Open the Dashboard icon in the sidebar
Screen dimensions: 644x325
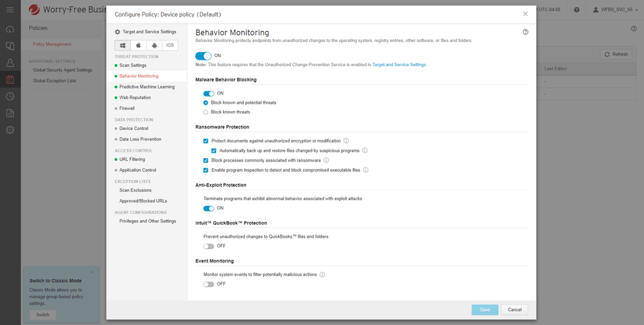[x=11, y=30]
